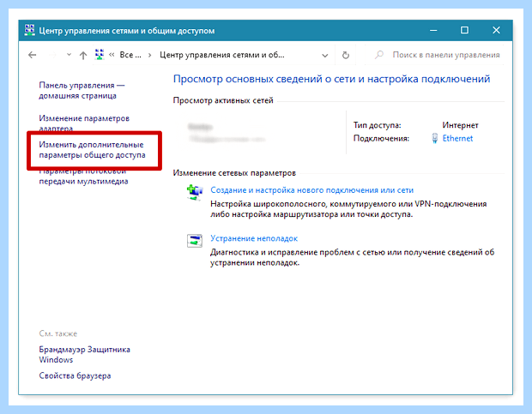Click the Ethernet adapter icon
The width and height of the screenshot is (532, 414).
tap(435, 138)
